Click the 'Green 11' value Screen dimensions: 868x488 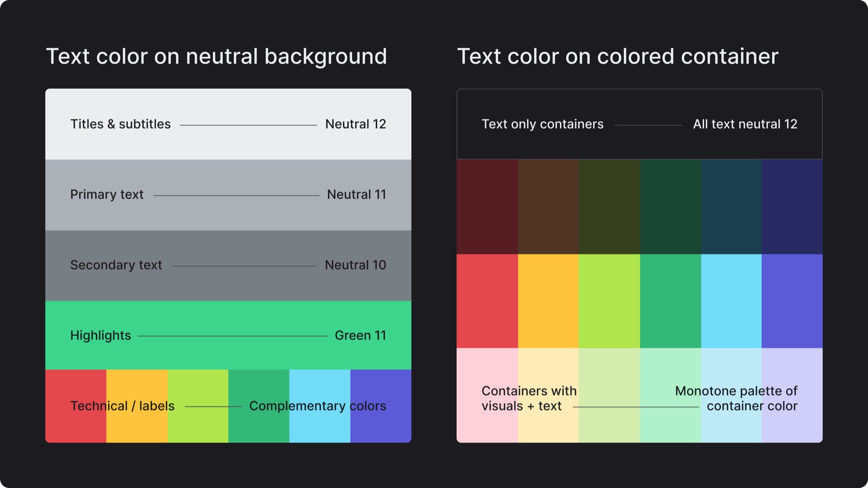pyautogui.click(x=361, y=335)
